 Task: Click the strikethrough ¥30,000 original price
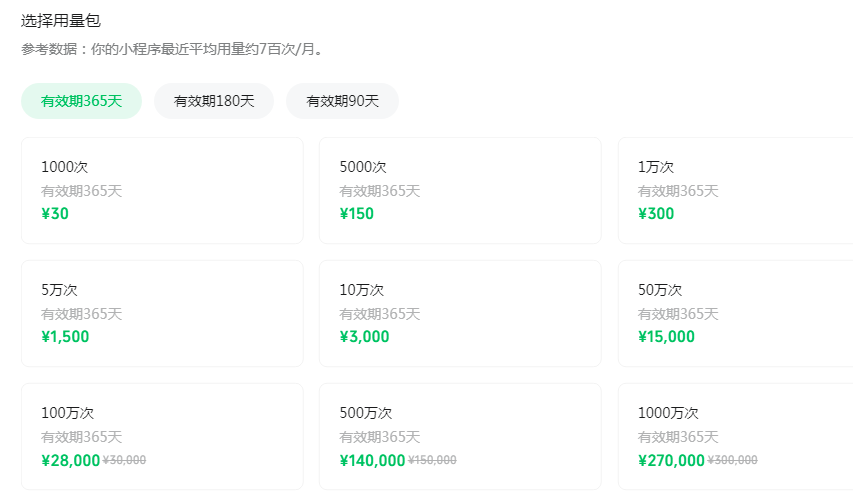coord(124,461)
